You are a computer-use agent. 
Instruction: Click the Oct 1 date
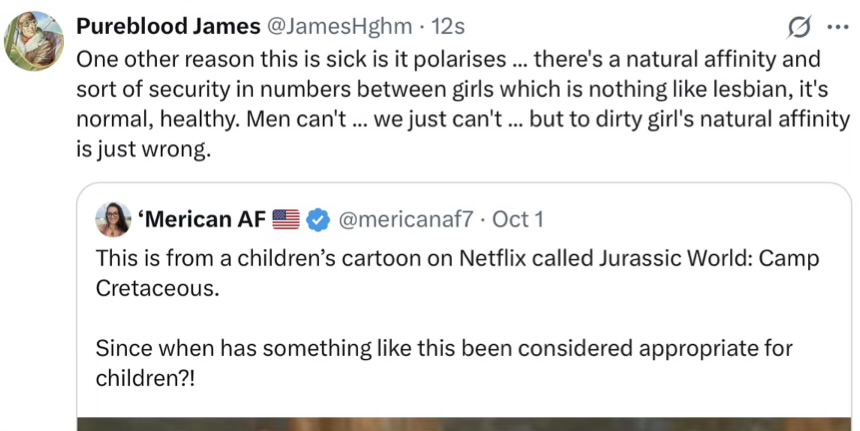click(517, 217)
